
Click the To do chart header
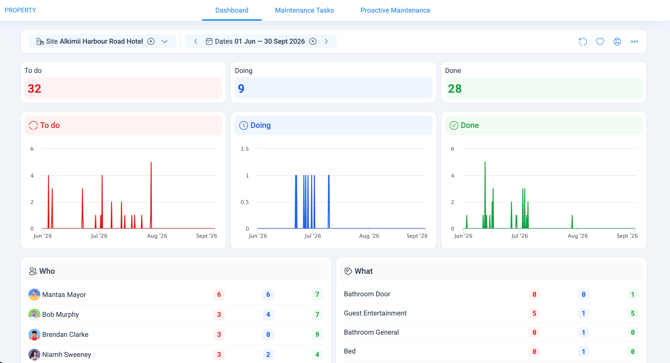(x=123, y=125)
